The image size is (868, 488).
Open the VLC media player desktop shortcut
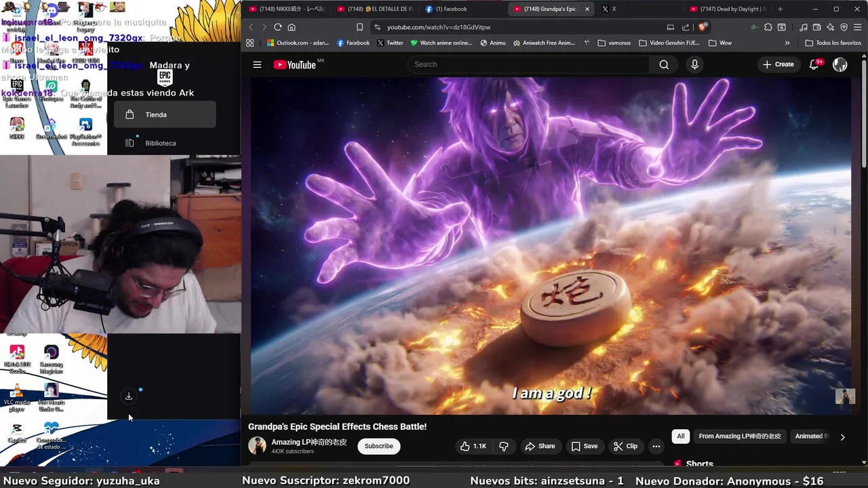pos(17,396)
